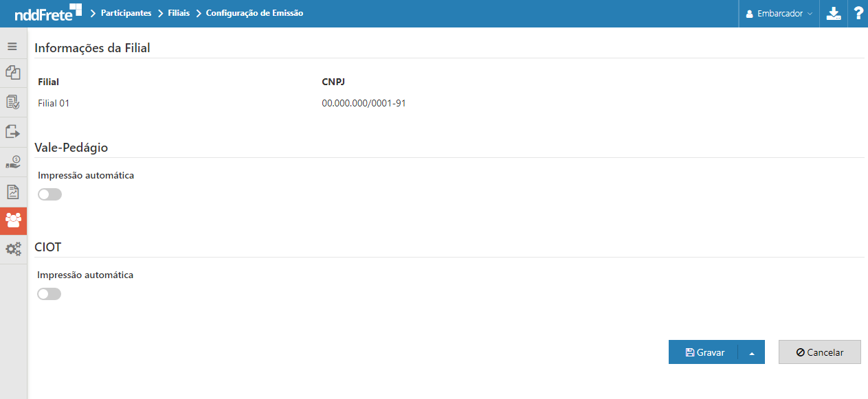The width and height of the screenshot is (868, 399).
Task: Open the settings gears sidebar icon
Action: pyautogui.click(x=12, y=249)
